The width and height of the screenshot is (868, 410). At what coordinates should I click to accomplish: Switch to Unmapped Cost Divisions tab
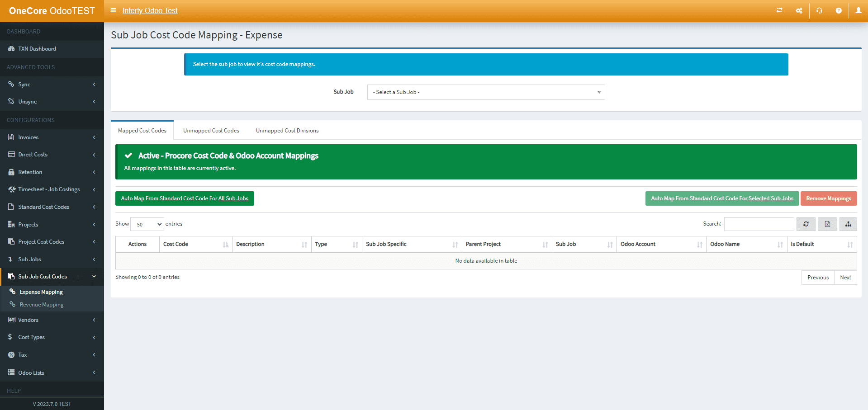[287, 131]
